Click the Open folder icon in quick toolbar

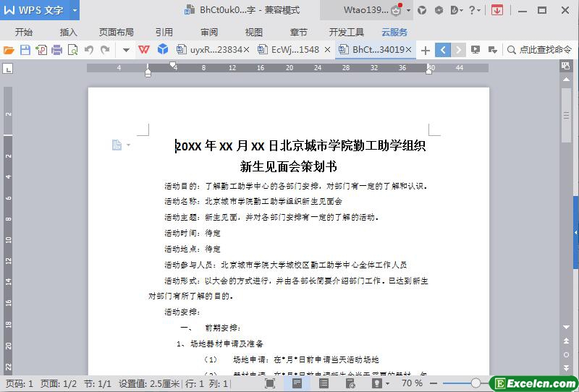(x=9, y=49)
